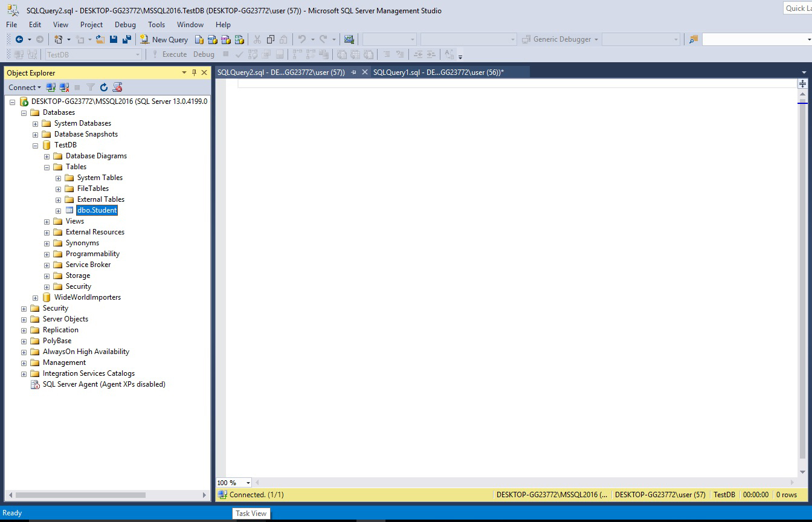Open the File menu
This screenshot has height=522, width=812.
(x=11, y=25)
